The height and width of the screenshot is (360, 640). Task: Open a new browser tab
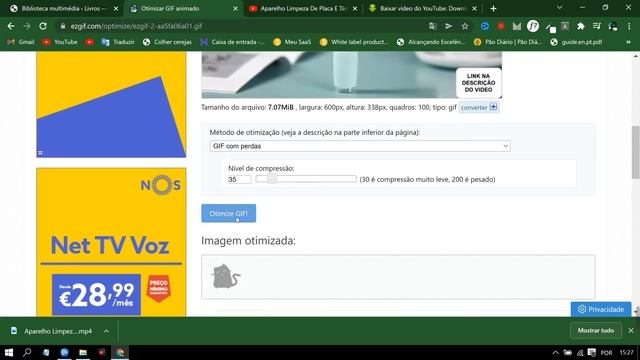[x=493, y=9]
